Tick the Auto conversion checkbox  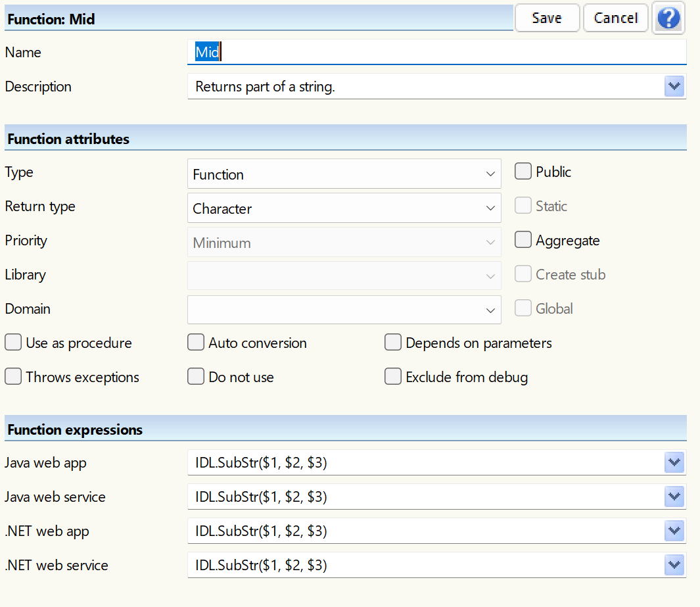(x=196, y=343)
